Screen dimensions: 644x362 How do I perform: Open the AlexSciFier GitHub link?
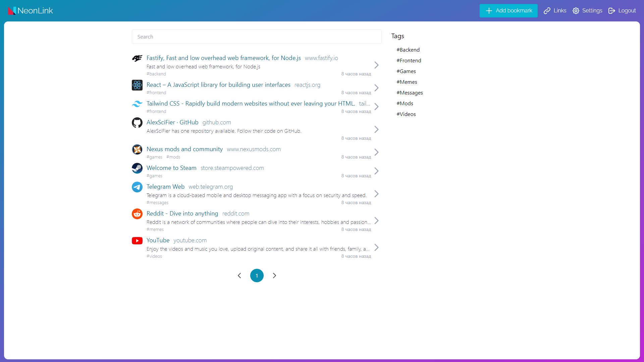tap(172, 122)
